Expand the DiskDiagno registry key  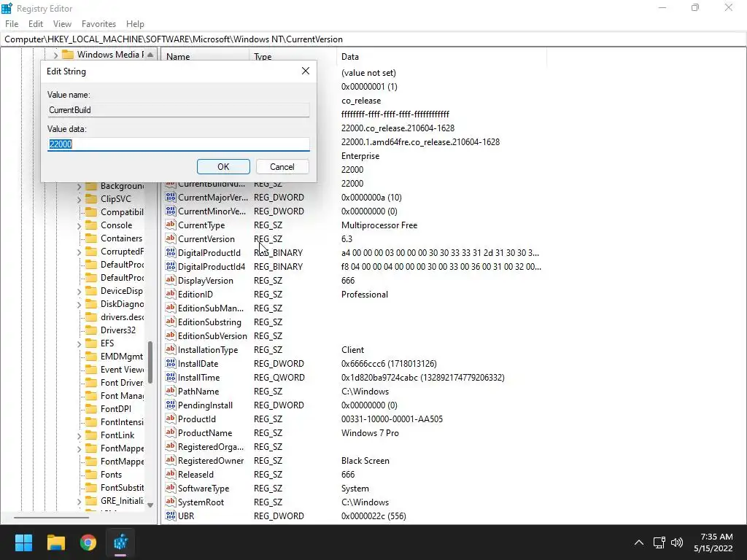coord(79,304)
